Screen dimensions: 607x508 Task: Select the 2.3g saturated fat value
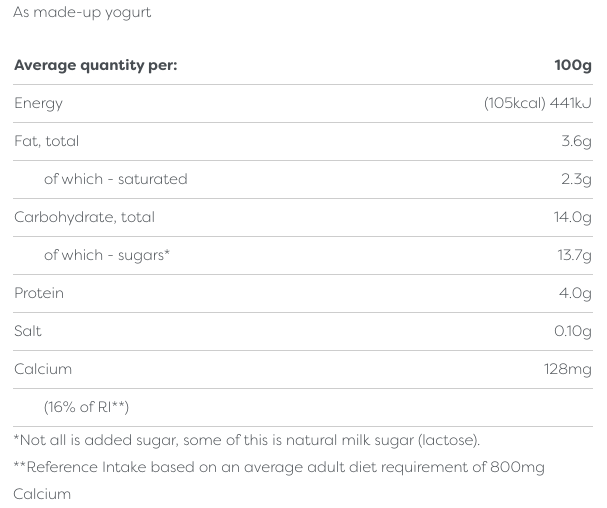[576, 180]
